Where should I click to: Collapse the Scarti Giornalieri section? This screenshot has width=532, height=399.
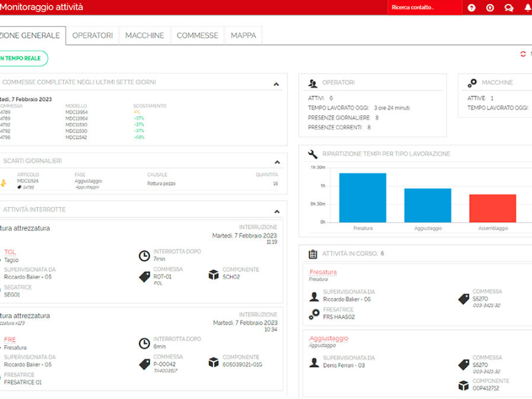[x=276, y=162]
